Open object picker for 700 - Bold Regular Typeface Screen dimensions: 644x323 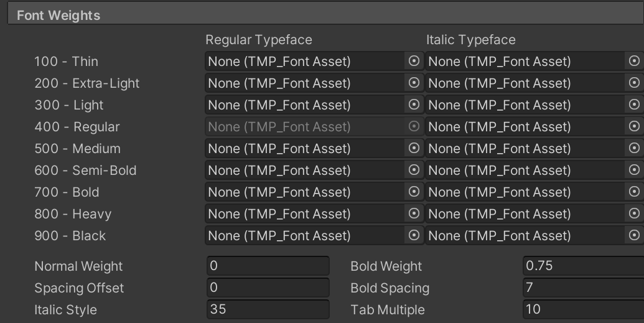tap(414, 192)
